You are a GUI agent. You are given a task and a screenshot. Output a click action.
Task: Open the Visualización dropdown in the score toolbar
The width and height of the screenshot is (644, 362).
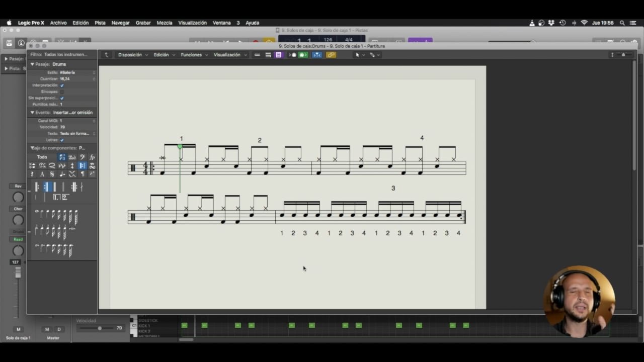(x=230, y=55)
